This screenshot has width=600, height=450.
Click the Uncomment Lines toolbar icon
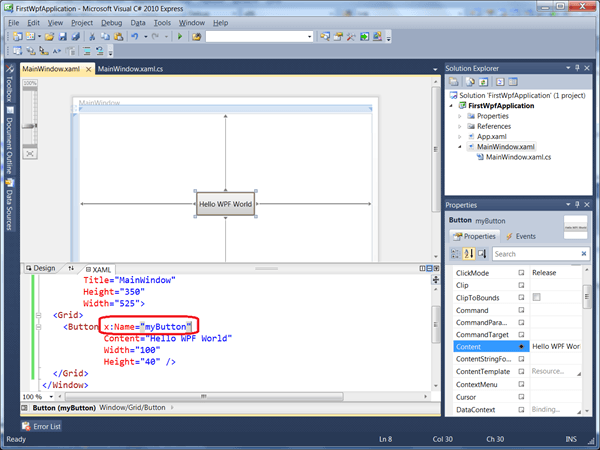pyautogui.click(x=100, y=51)
